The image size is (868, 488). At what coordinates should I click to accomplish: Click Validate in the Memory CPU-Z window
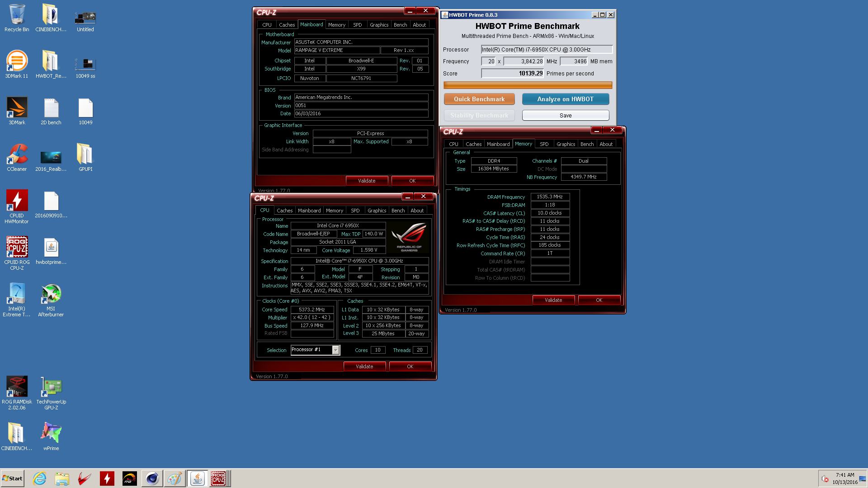553,300
